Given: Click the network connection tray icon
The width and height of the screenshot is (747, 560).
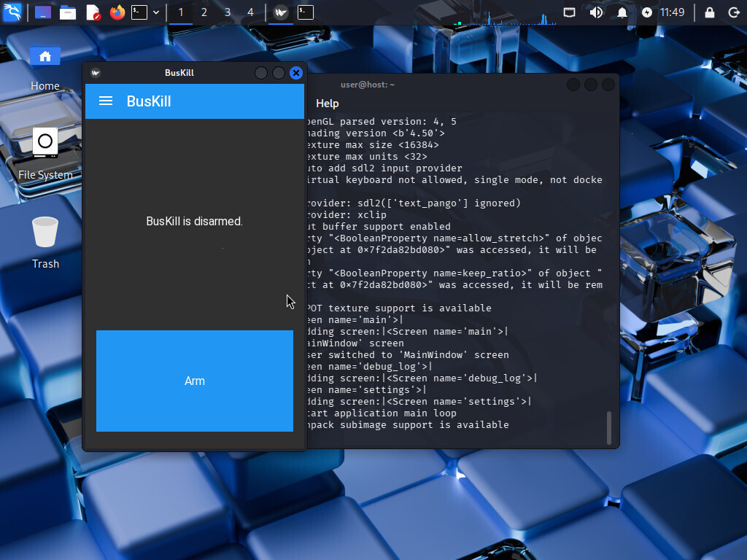Looking at the screenshot, I should point(570,12).
